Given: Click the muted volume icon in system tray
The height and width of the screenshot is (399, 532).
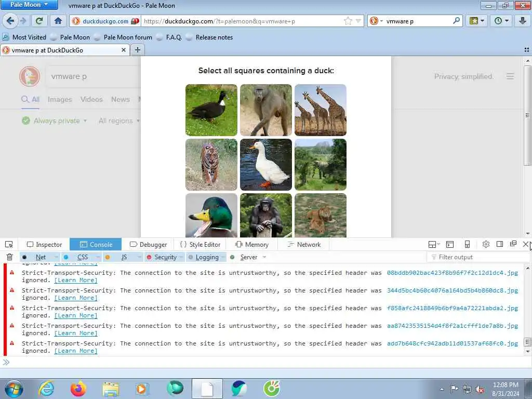Looking at the screenshot, I should click(x=480, y=390).
